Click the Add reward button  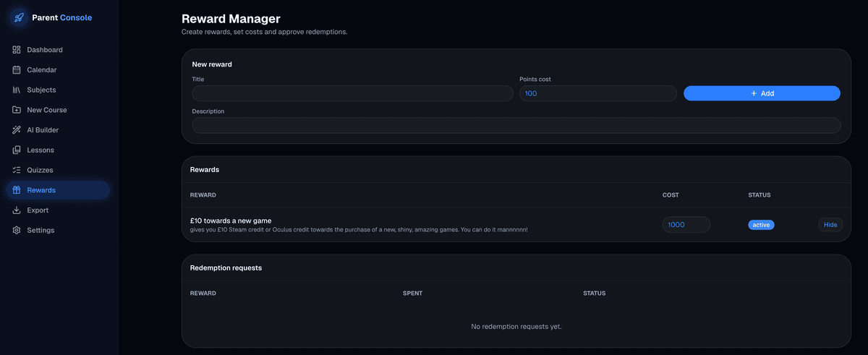(762, 93)
